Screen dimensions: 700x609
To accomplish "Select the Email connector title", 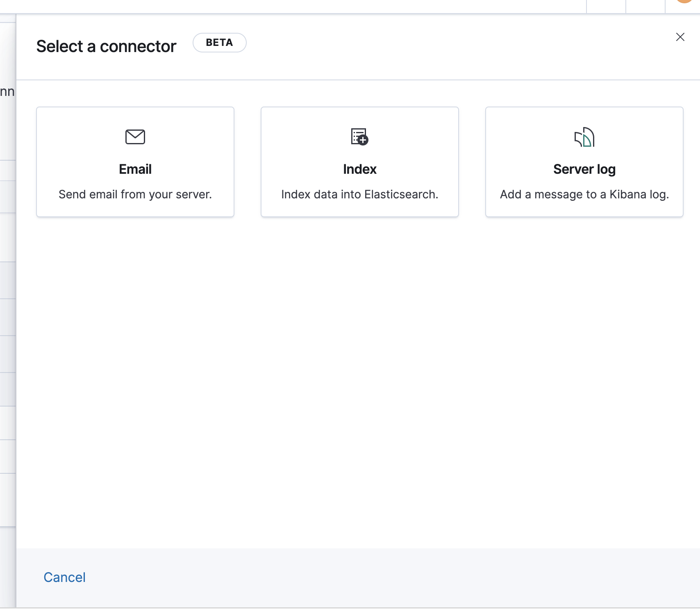I will pyautogui.click(x=135, y=169).
